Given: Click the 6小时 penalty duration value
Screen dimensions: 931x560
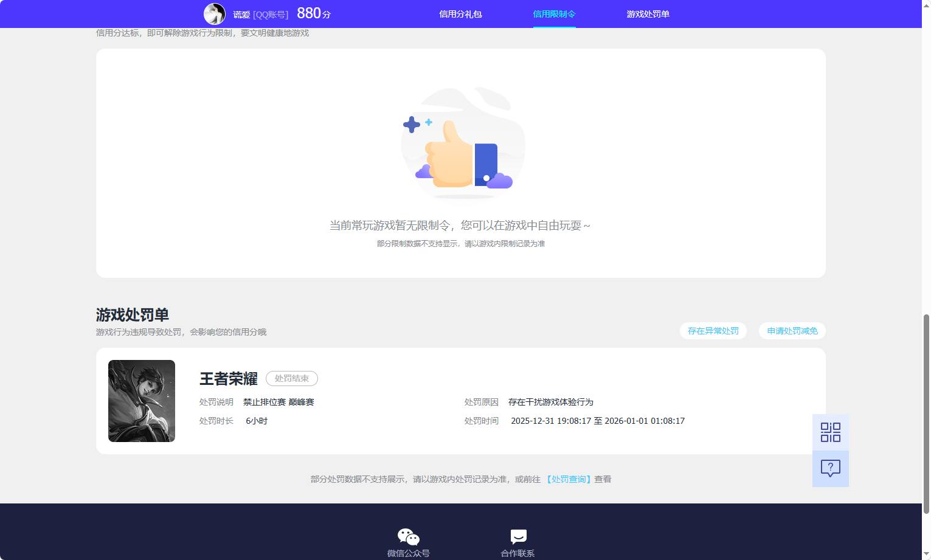Looking at the screenshot, I should click(257, 421).
